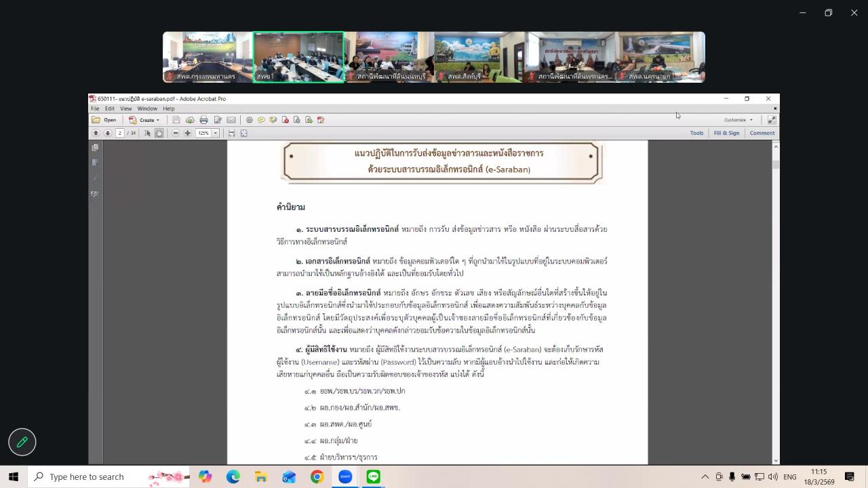The height and width of the screenshot is (488, 868).
Task: Zoom in using the plus icon
Action: tap(188, 132)
